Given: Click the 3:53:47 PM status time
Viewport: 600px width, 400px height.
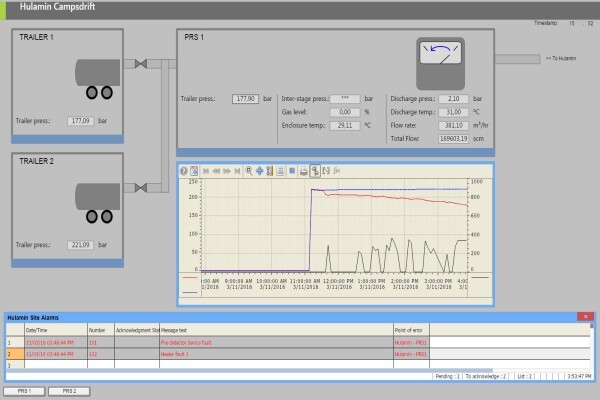Looking at the screenshot, I should click(x=579, y=377).
